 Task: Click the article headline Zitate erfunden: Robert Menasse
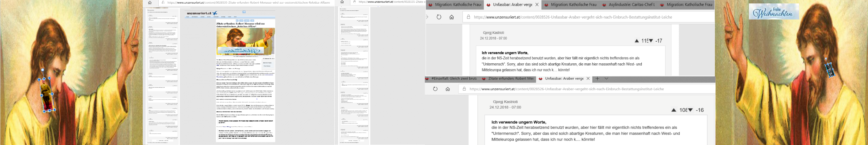[x=241, y=25]
